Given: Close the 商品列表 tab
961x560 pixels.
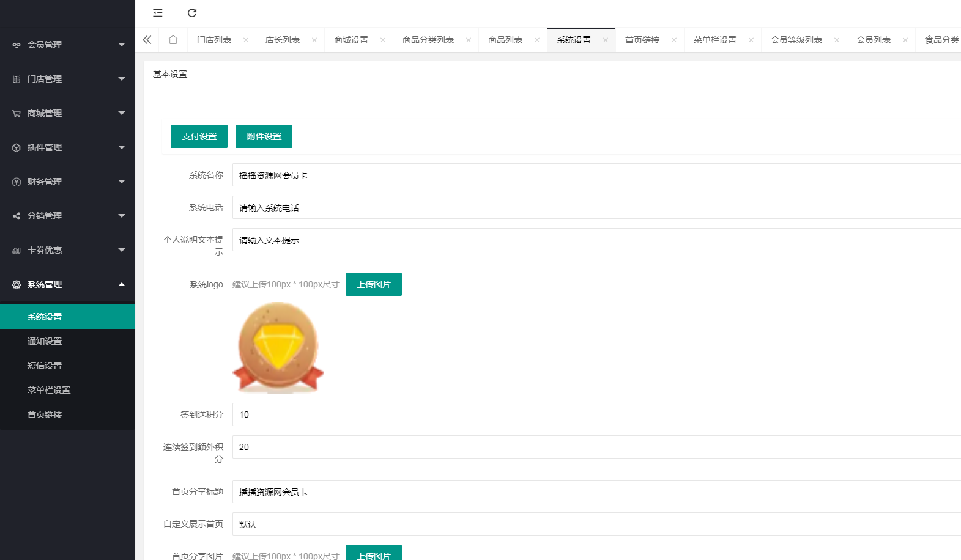Looking at the screenshot, I should pyautogui.click(x=537, y=40).
